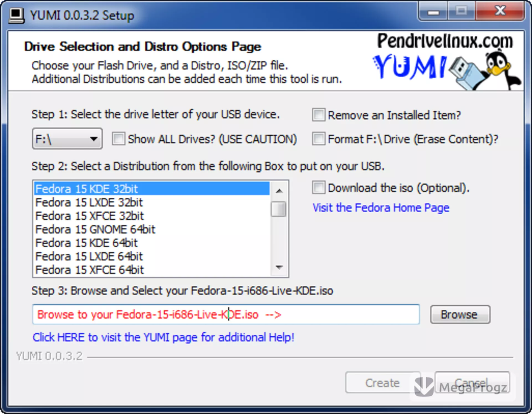Enable Show ALL Drives checkbox
Viewport: 532px width, 414px height.
(x=119, y=139)
